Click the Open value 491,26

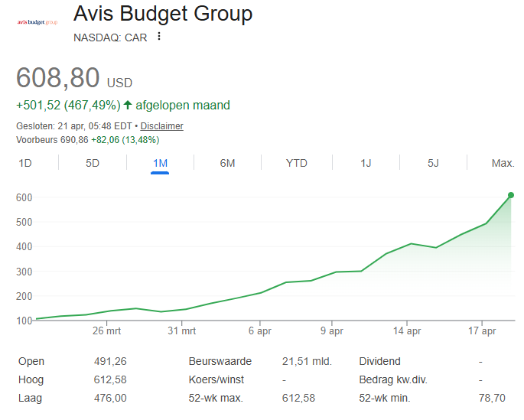pos(110,361)
